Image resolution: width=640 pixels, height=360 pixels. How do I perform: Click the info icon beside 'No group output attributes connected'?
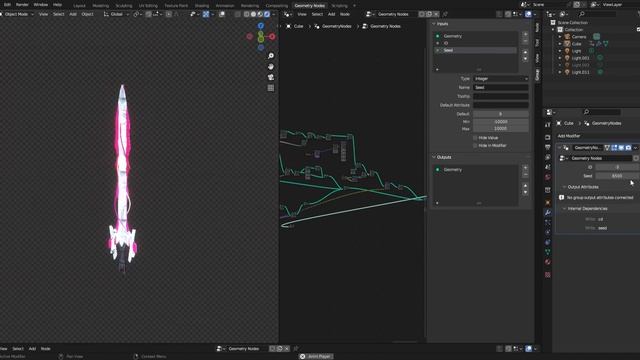(562, 198)
